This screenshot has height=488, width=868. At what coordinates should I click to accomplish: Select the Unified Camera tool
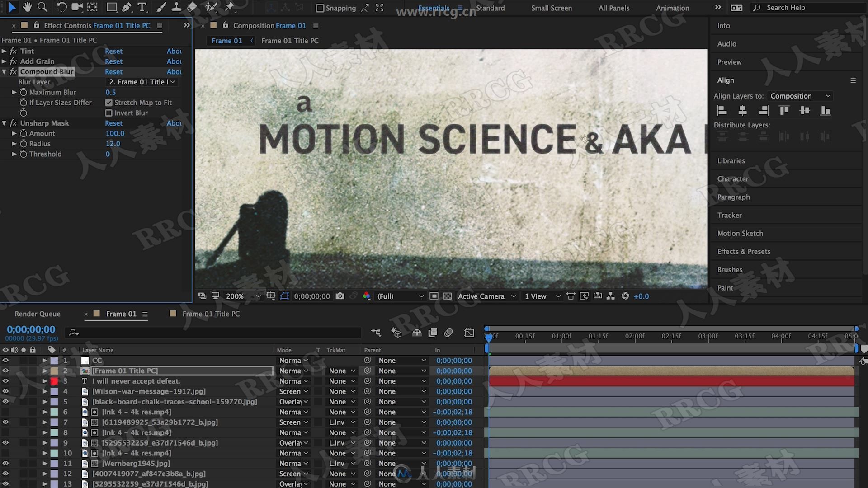pos(77,7)
